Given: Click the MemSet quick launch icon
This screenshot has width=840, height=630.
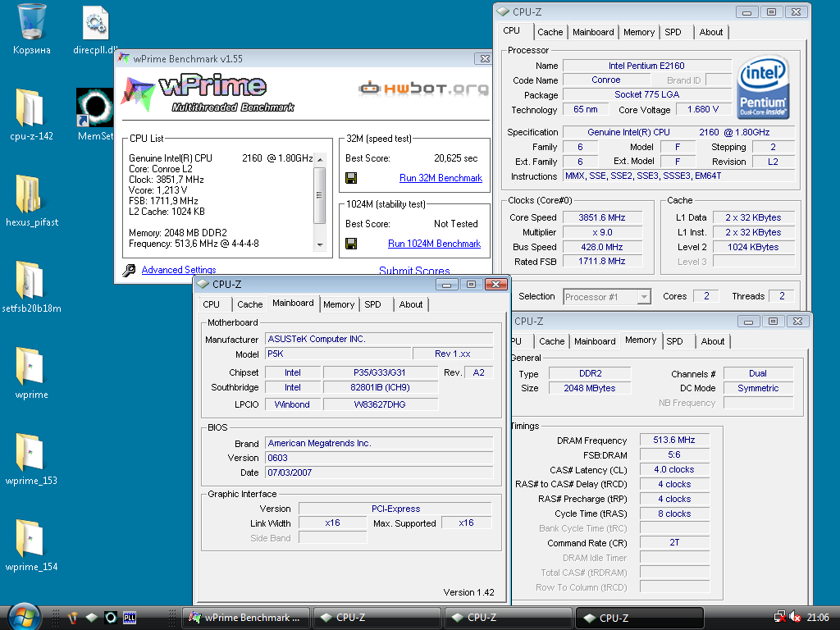Looking at the screenshot, I should pos(111,618).
